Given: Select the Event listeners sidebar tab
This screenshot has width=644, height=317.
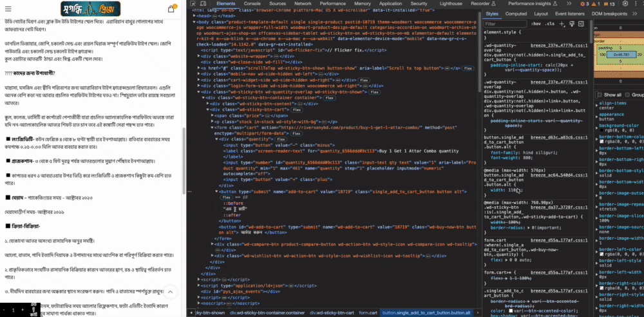Looking at the screenshot, I should (570, 14).
